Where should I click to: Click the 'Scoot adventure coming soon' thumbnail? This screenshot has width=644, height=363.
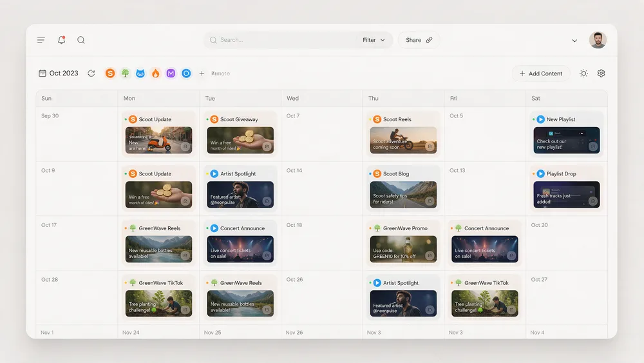[x=403, y=140]
